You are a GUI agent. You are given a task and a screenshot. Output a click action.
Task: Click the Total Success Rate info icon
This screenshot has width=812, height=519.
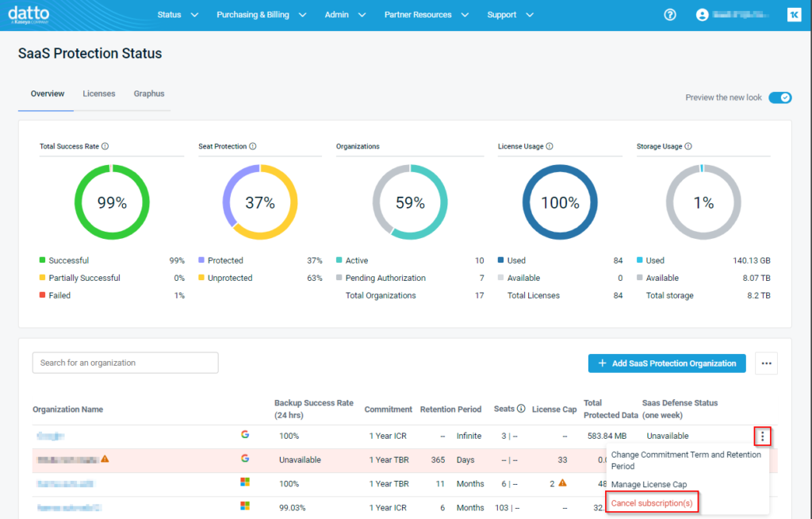pos(105,147)
